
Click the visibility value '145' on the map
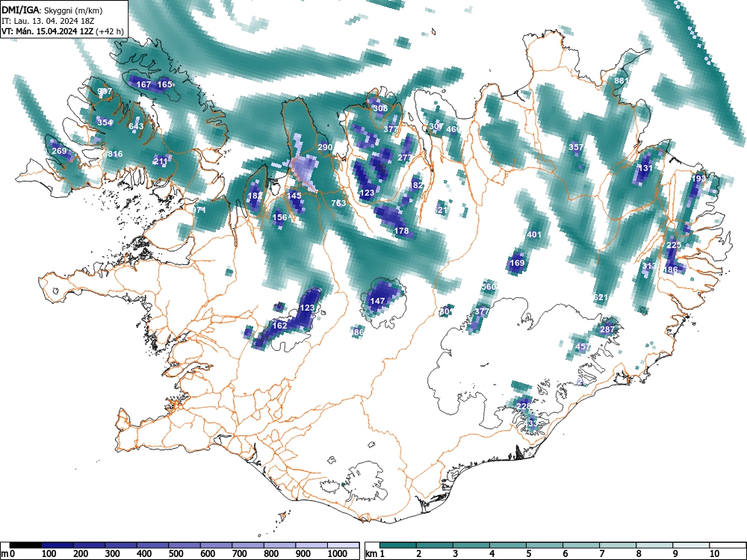click(294, 195)
